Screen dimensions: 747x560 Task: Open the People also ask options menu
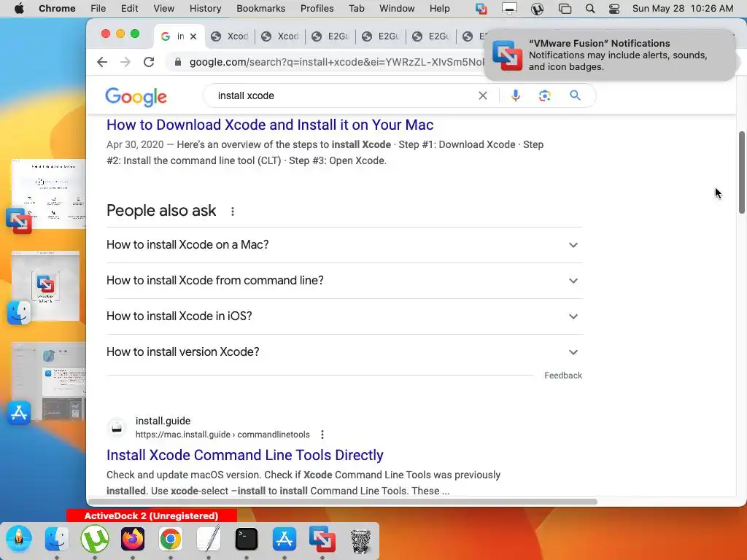coord(233,211)
